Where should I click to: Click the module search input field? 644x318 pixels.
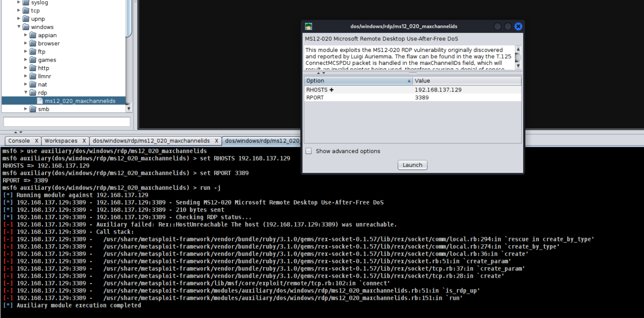pos(67,122)
